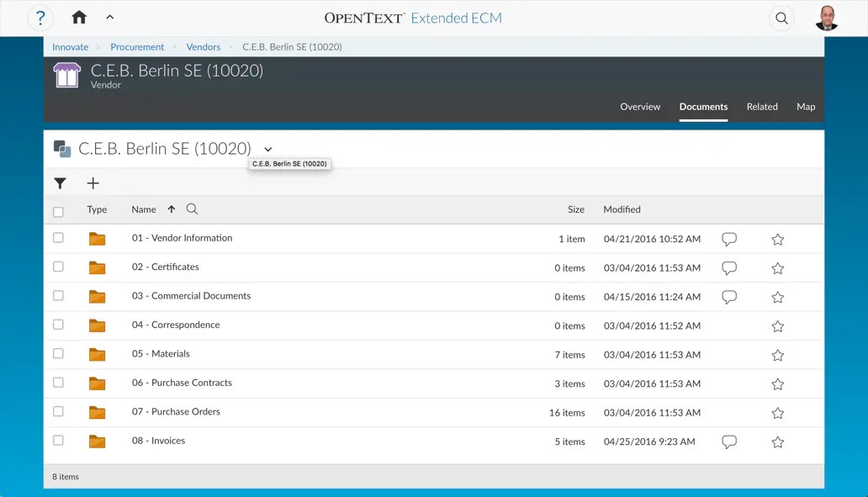Collapse the header with the chevron near home

(x=109, y=15)
